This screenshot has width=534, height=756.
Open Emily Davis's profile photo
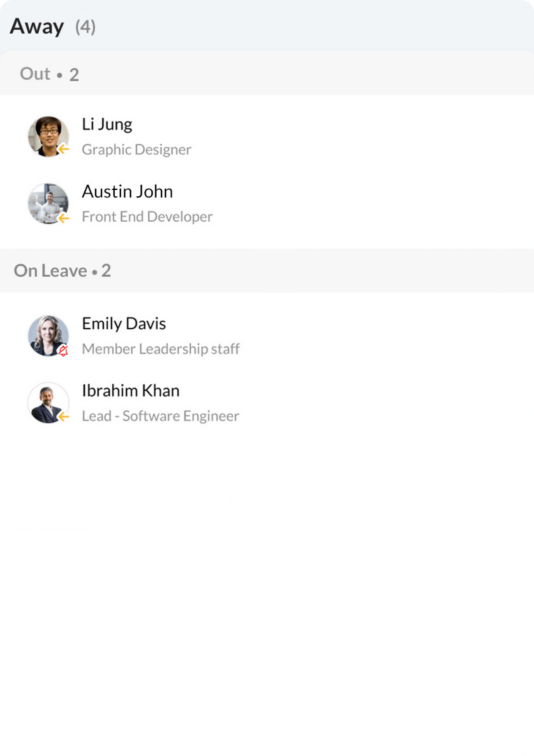click(47, 335)
